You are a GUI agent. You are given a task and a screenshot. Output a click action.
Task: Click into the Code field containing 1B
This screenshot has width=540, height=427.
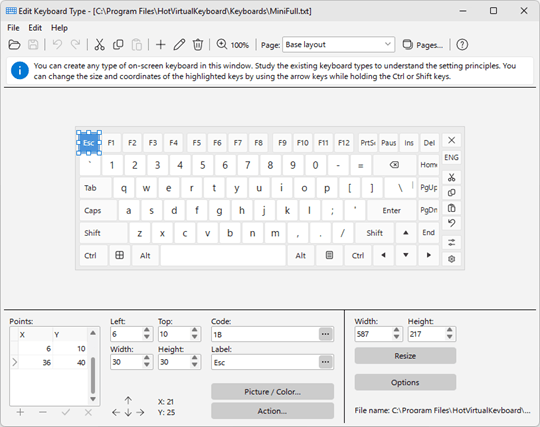(266, 334)
